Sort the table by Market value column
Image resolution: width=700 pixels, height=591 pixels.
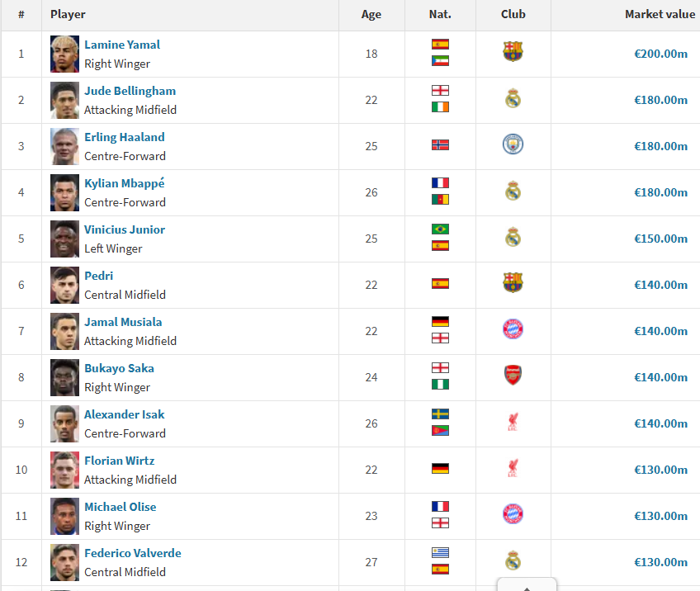(x=660, y=14)
